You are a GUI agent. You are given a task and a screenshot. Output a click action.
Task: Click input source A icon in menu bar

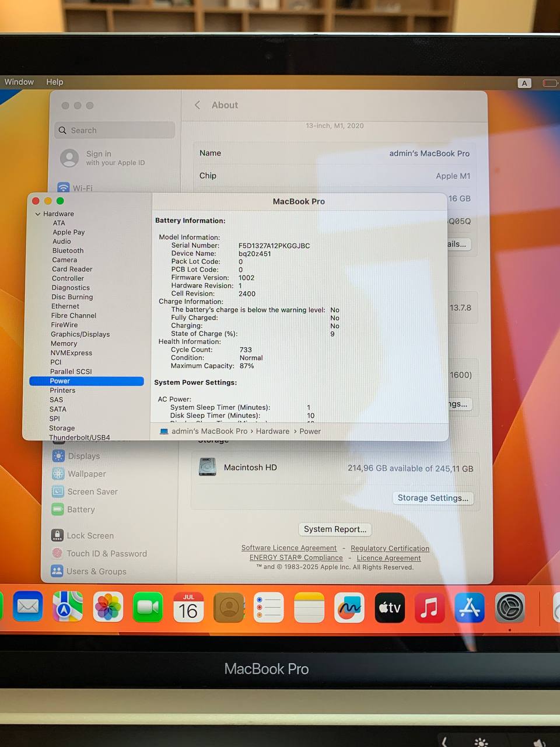[x=524, y=83]
